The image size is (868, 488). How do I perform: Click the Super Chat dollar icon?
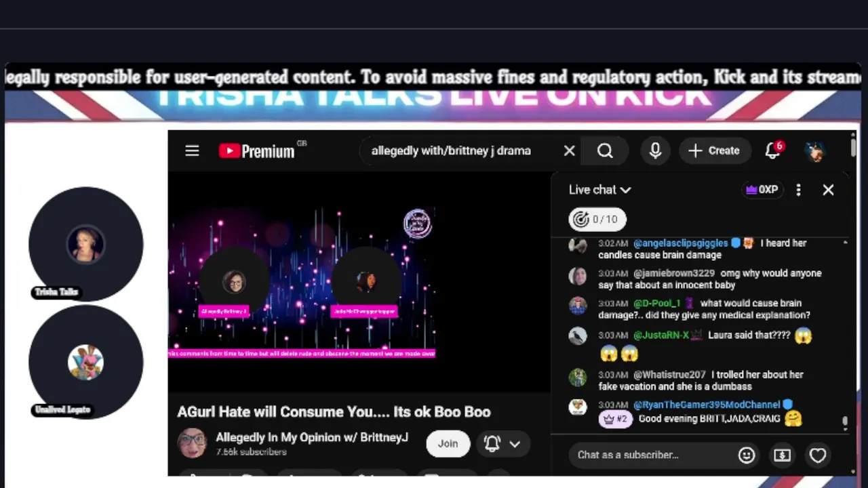783,455
